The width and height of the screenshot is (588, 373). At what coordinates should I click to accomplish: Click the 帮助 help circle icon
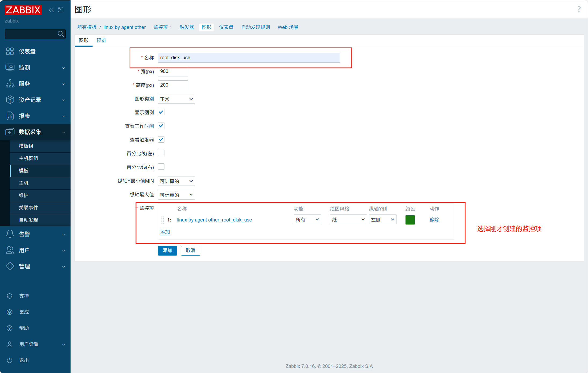[10, 328]
